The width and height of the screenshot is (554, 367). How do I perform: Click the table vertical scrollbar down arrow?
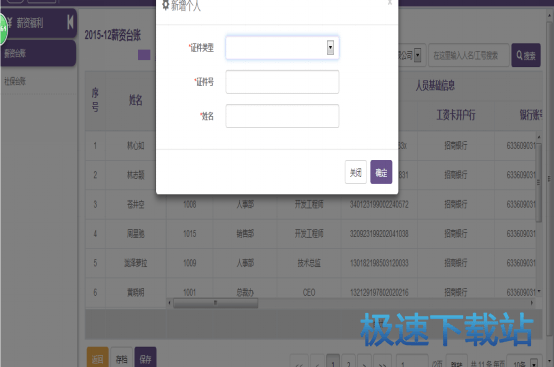[539, 291]
